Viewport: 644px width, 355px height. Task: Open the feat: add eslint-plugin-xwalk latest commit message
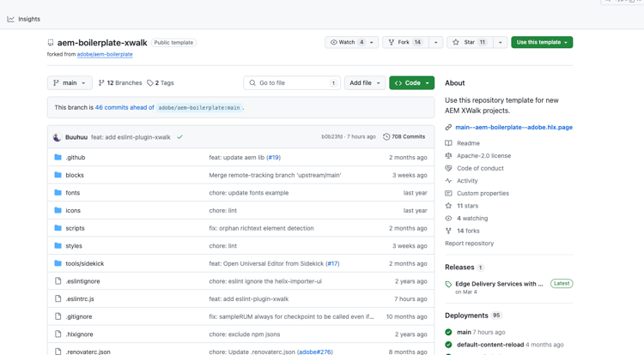click(x=131, y=137)
